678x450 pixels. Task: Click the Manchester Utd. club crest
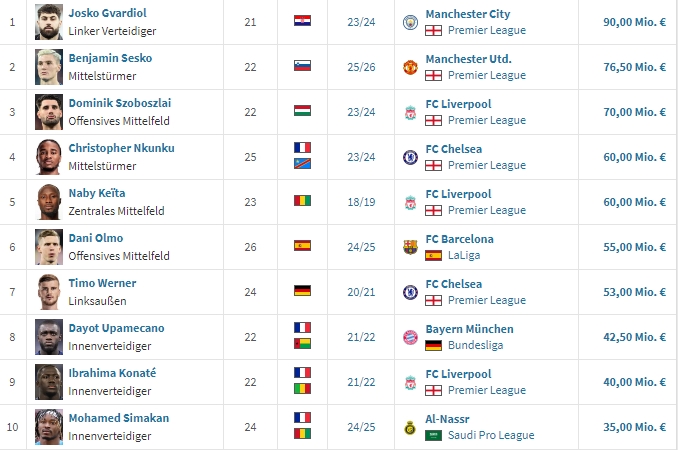click(x=410, y=67)
